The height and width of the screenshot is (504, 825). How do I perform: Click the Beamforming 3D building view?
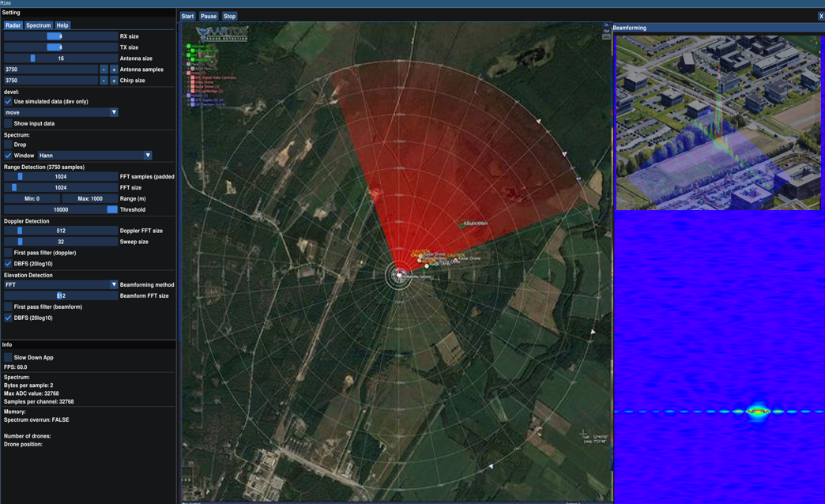pyautogui.click(x=718, y=122)
